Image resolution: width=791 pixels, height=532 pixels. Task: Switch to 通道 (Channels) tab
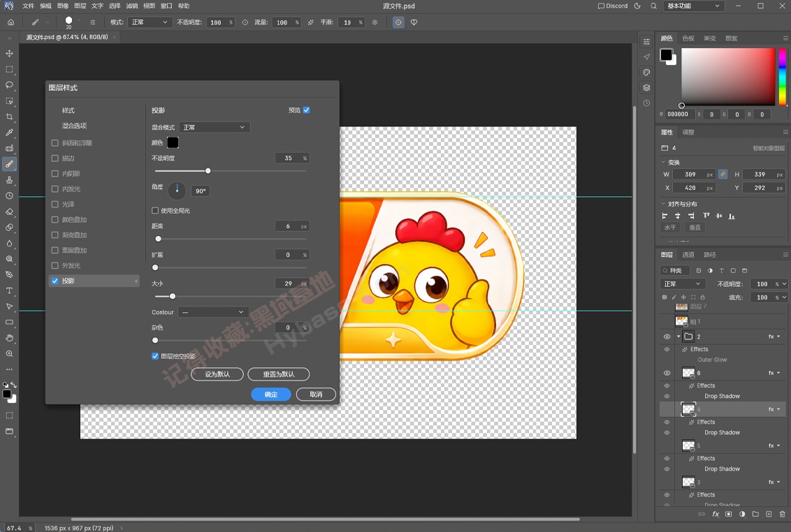[x=688, y=255]
